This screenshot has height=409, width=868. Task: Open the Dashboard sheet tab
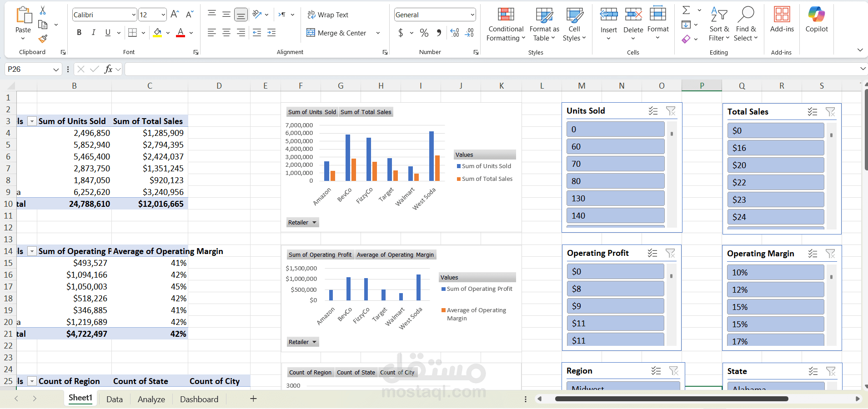pyautogui.click(x=199, y=399)
